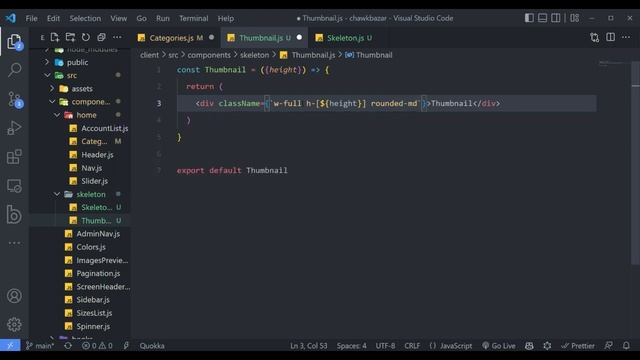
Task: Refresh the Explorer tree
Action: point(86,38)
